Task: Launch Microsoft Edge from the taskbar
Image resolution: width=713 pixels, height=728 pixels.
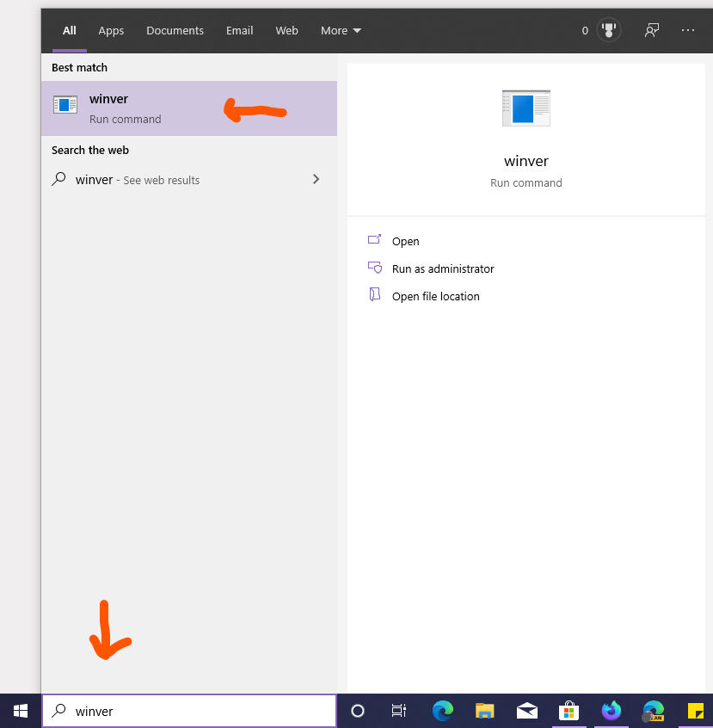Action: pyautogui.click(x=442, y=710)
